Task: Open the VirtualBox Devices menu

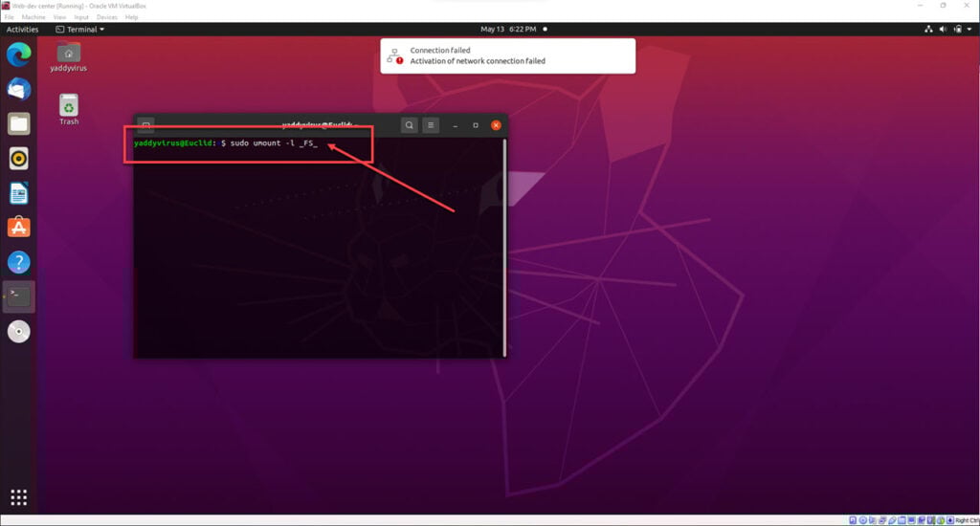Action: click(106, 17)
